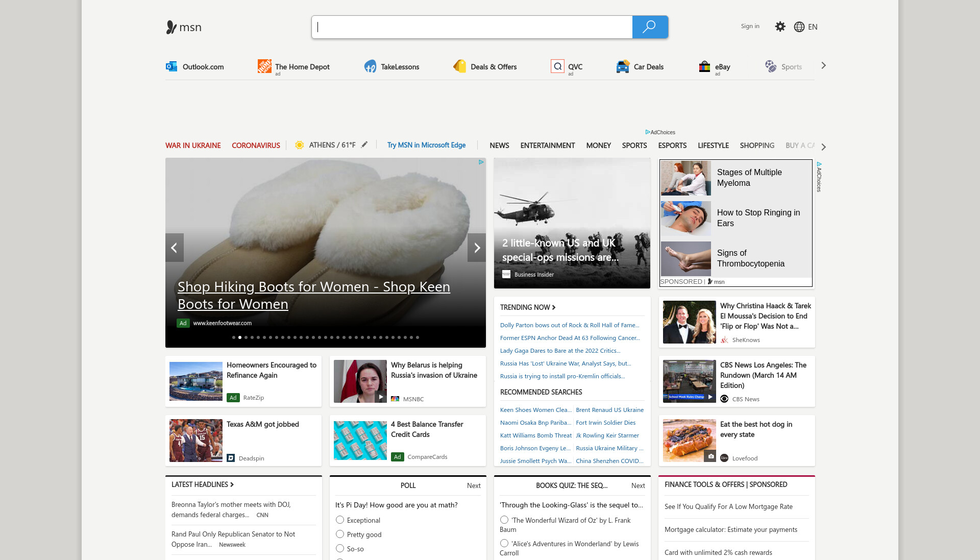Open Lifestyle tab

point(713,145)
